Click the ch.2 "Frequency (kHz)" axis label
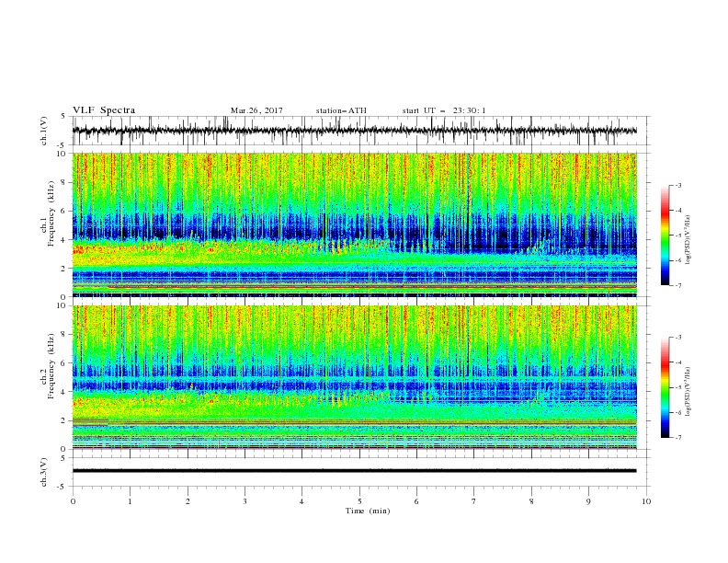This screenshot has width=728, height=563. click(x=51, y=366)
